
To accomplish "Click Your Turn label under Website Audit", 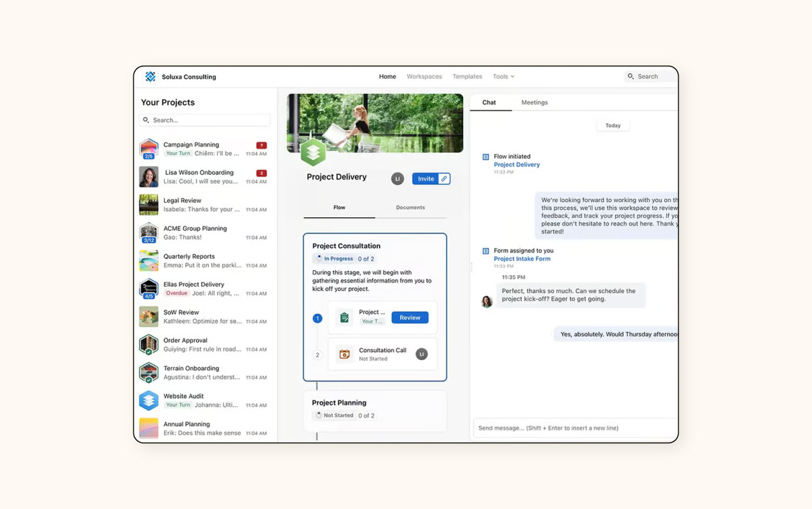I will click(x=178, y=405).
